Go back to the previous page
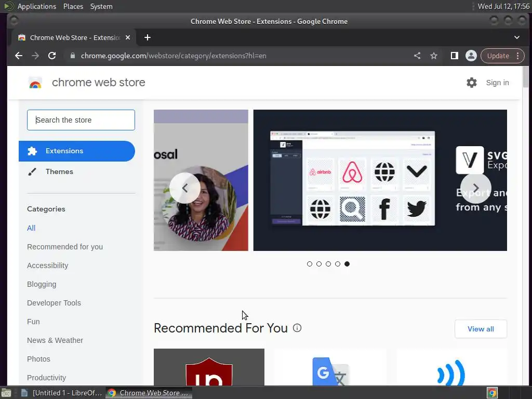 click(x=19, y=56)
